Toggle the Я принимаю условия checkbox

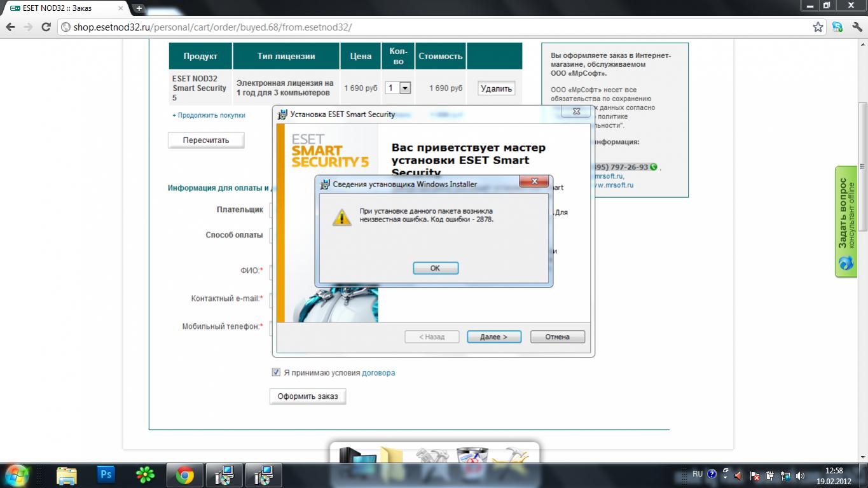point(276,372)
